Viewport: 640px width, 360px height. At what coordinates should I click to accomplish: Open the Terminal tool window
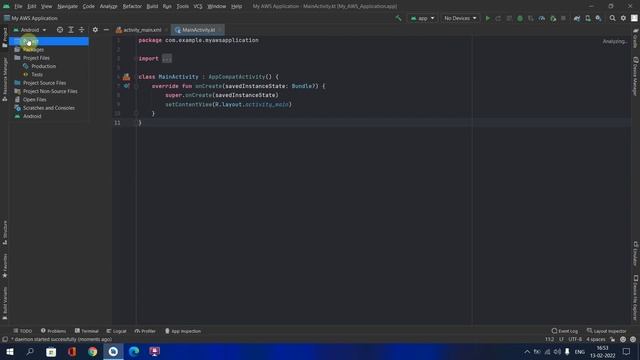coord(87,331)
